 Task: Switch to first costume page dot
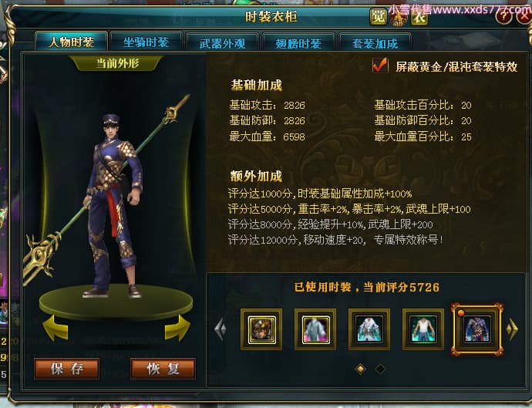360,369
